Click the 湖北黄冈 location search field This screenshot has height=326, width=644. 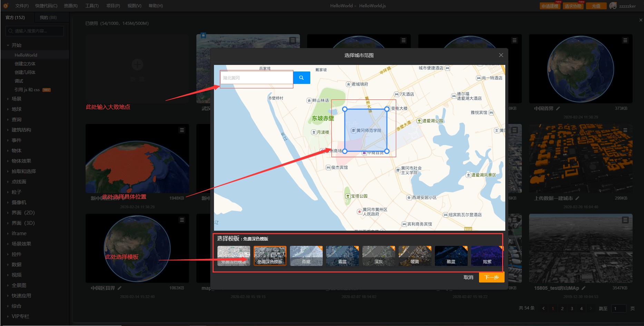click(x=257, y=78)
